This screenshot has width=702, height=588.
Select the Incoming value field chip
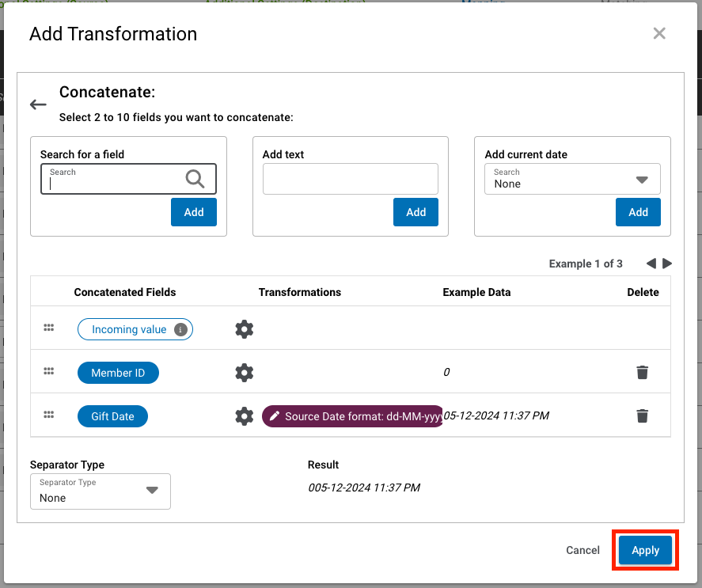pos(135,329)
